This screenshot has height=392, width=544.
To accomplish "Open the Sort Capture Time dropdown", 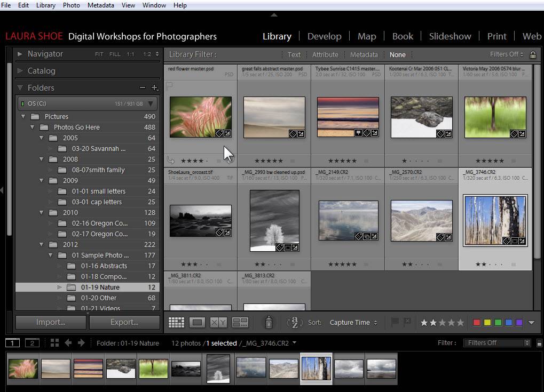I will click(353, 323).
